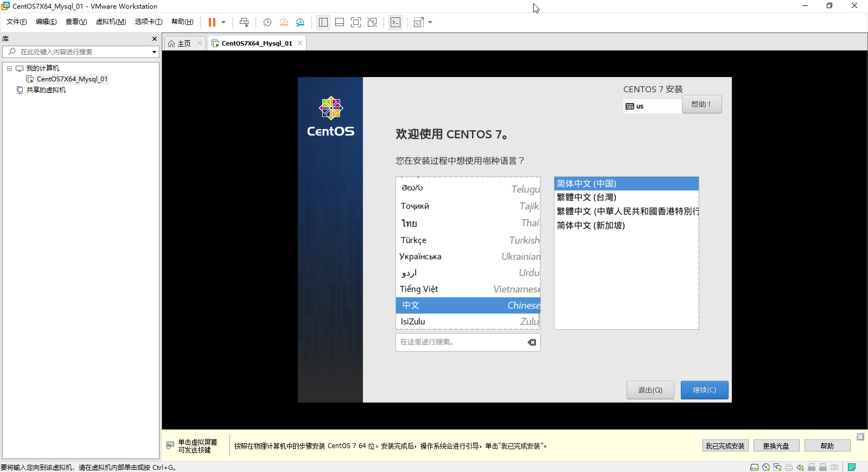This screenshot has width=868, height=472.
Task: Select Tajik (Тоҷикӣ) in the language list
Action: (x=468, y=206)
